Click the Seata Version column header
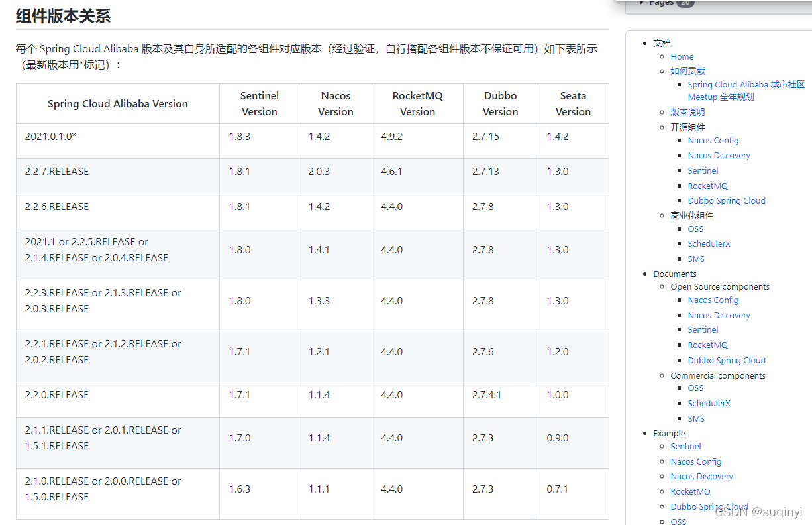The image size is (812, 525). [x=574, y=104]
